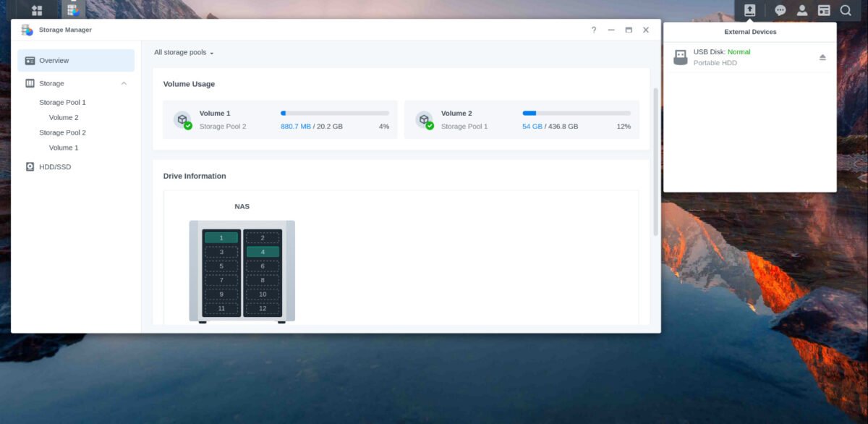Open Storage Pool 2 settings
Image resolution: width=868 pixels, height=424 pixels.
pos(63,132)
